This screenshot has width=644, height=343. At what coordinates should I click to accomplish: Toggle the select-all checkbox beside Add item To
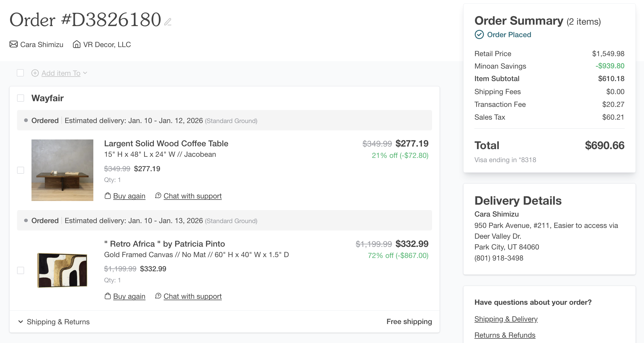coord(20,73)
